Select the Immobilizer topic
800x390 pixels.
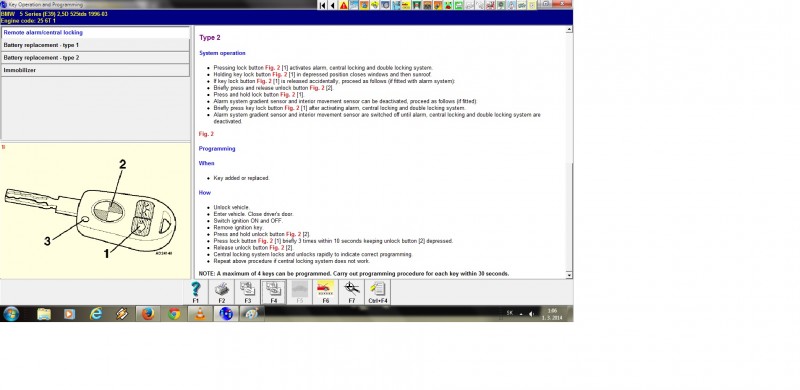(95, 70)
